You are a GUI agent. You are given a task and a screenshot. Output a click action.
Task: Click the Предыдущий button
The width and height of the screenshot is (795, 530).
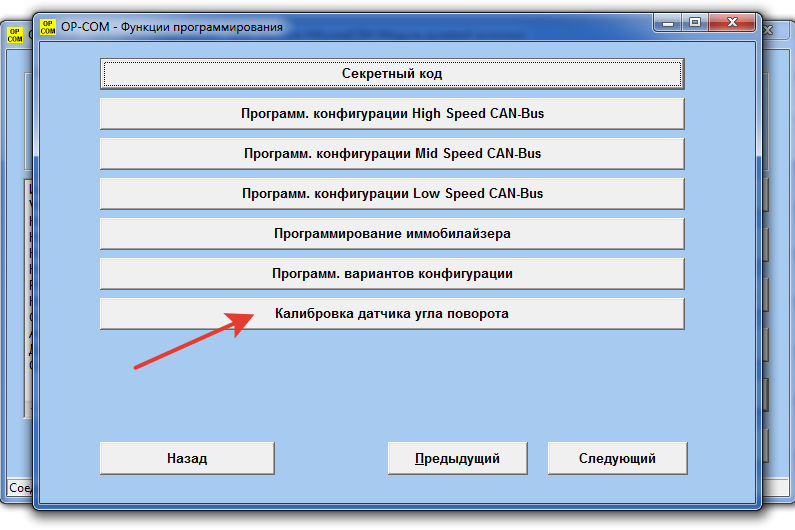click(x=457, y=458)
